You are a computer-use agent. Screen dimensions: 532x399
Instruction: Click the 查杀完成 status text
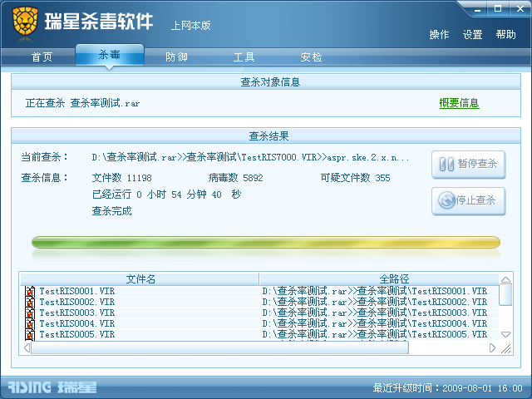pyautogui.click(x=111, y=211)
